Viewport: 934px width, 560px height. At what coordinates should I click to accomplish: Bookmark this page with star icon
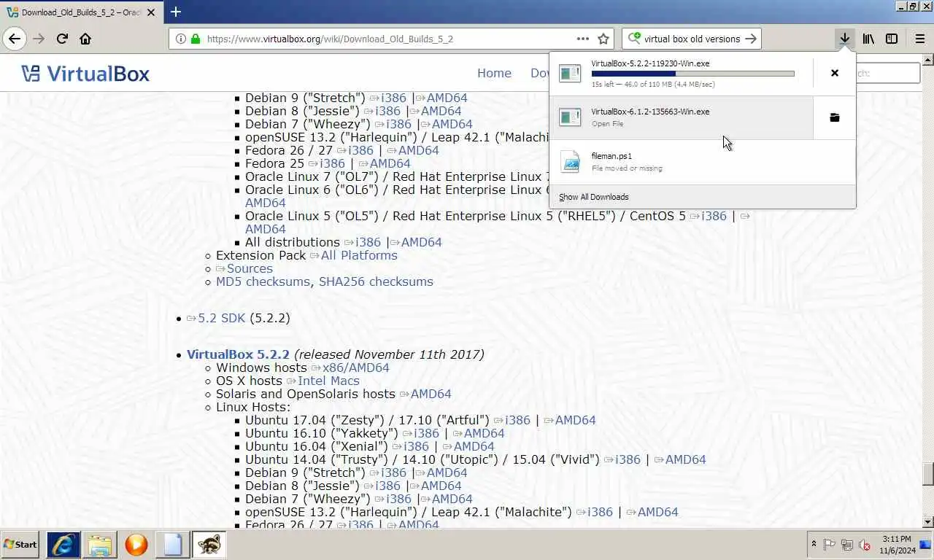tap(603, 39)
